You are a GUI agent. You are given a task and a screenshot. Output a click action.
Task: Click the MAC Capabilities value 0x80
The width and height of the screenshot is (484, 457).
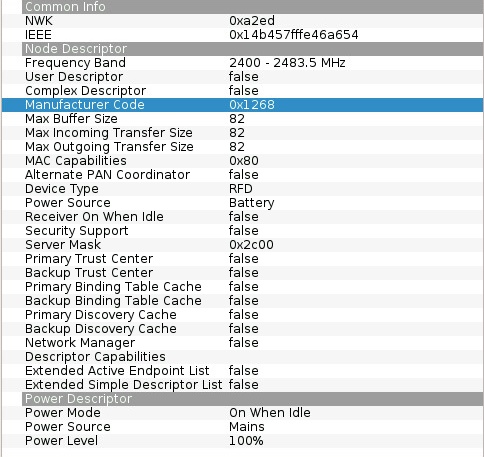point(244,161)
